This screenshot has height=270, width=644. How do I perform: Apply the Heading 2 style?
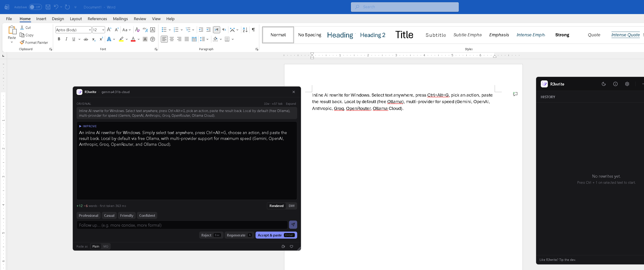(x=373, y=35)
